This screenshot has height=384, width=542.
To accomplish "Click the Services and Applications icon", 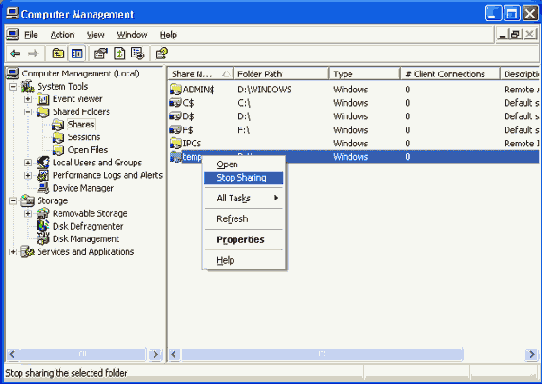I will (x=28, y=252).
